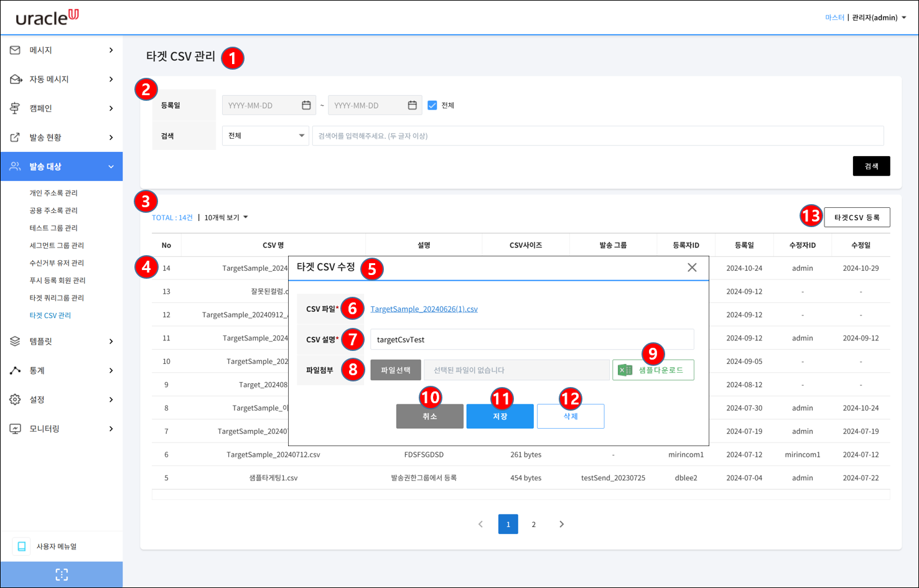919x588 pixels.
Task: Click the 파일선택 button
Action: (x=396, y=370)
